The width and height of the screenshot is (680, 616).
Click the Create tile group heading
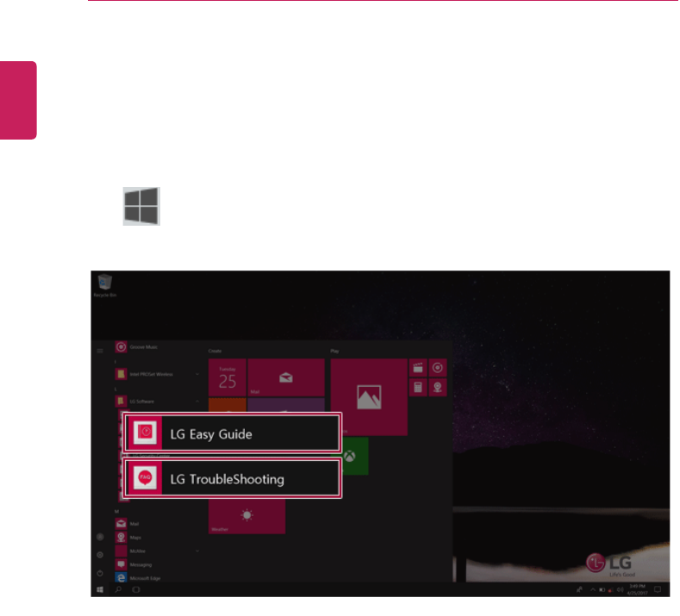215,351
